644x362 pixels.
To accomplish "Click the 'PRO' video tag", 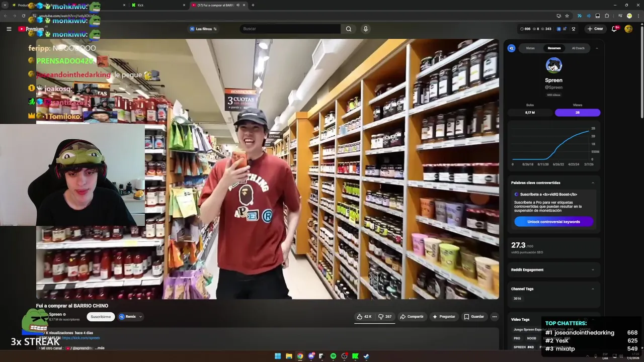I will coord(517,338).
